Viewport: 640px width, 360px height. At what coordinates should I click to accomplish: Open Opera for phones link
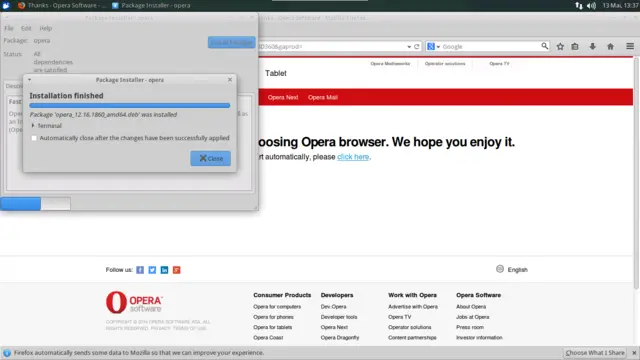tap(273, 317)
